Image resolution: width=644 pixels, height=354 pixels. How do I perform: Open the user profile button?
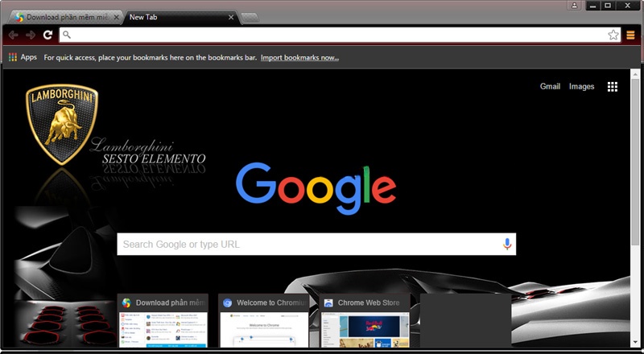[x=574, y=6]
